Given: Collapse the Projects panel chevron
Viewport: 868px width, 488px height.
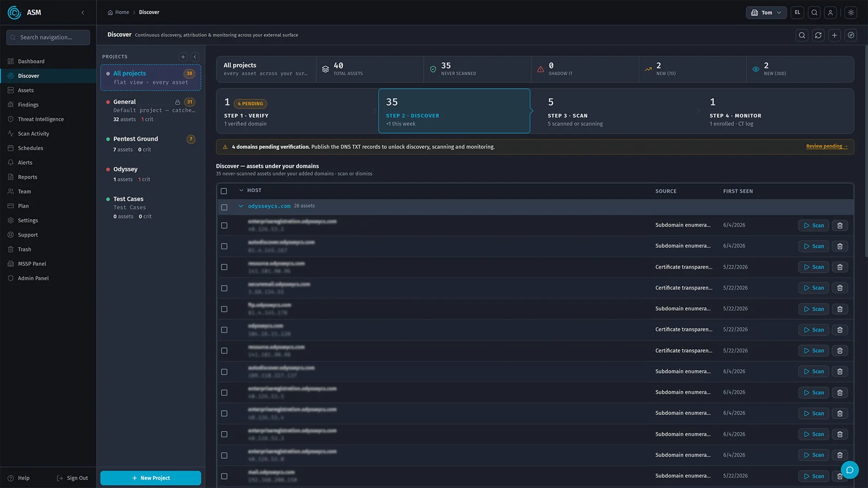Looking at the screenshot, I should coord(195,56).
